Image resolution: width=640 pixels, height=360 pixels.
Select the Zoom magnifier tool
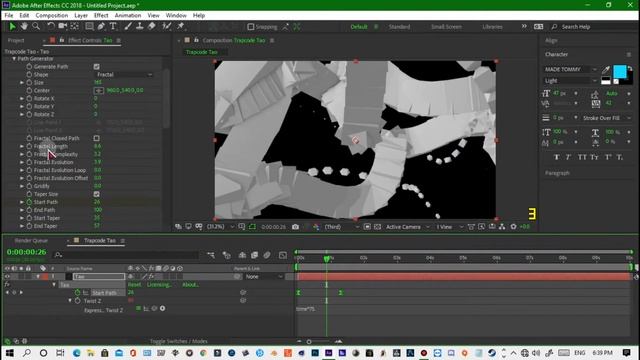pos(36,27)
